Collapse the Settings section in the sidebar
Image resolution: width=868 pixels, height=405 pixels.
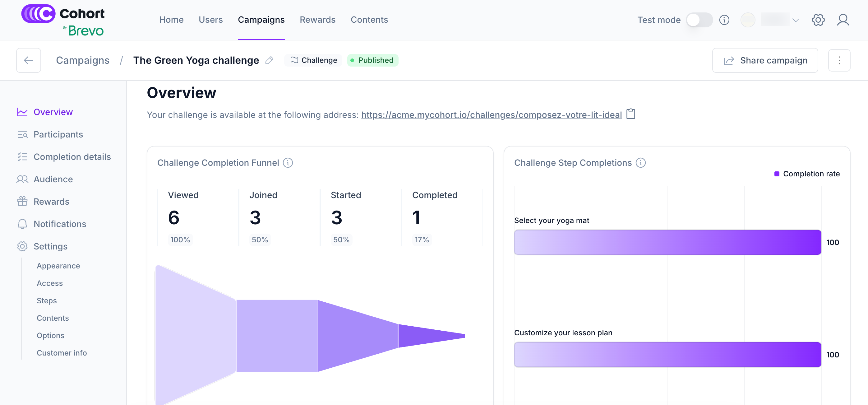(x=50, y=246)
